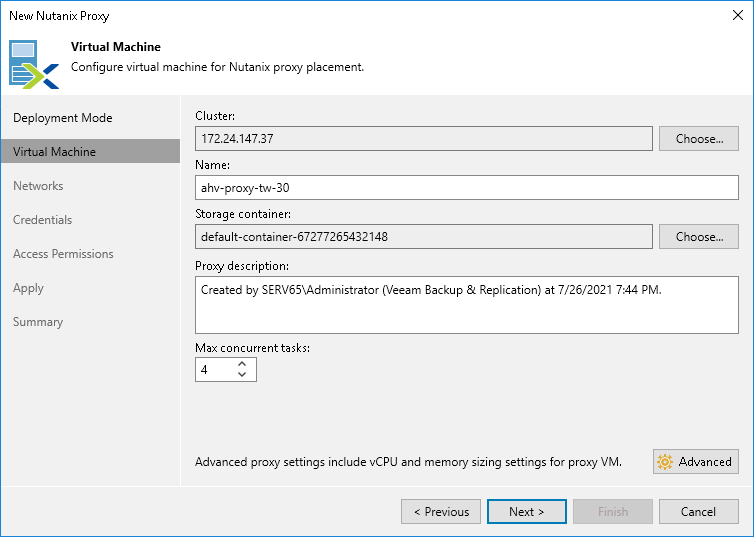Click the "Configure virtual machine for Nutanix proxy placement" text
754x537 pixels.
(217, 67)
